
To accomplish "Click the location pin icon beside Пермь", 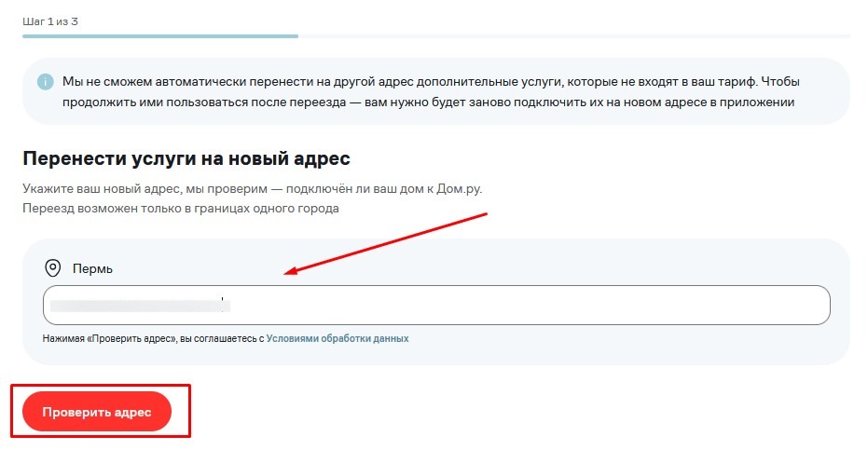I will pyautogui.click(x=53, y=268).
